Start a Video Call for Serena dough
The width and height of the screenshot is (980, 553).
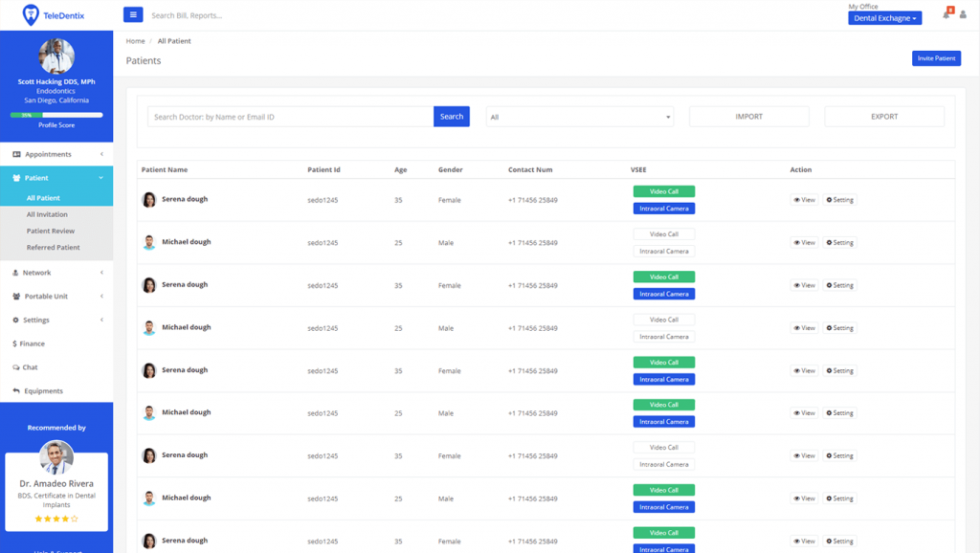(663, 190)
